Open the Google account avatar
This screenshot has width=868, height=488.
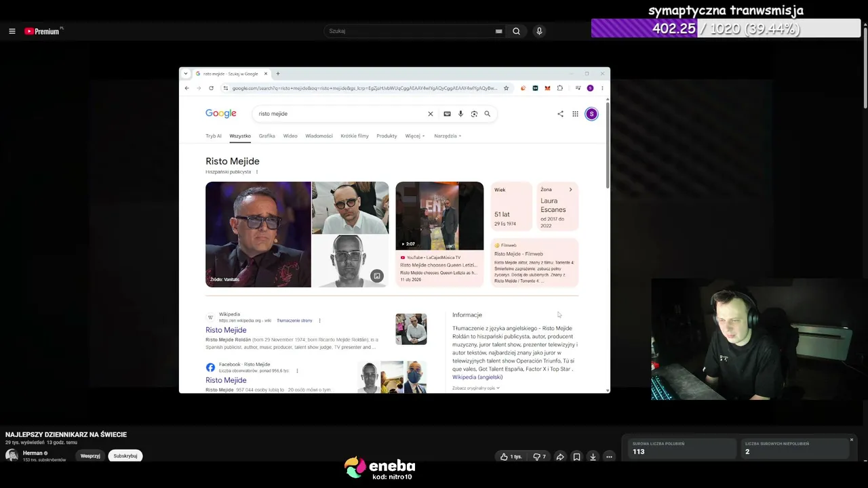pyautogui.click(x=591, y=114)
